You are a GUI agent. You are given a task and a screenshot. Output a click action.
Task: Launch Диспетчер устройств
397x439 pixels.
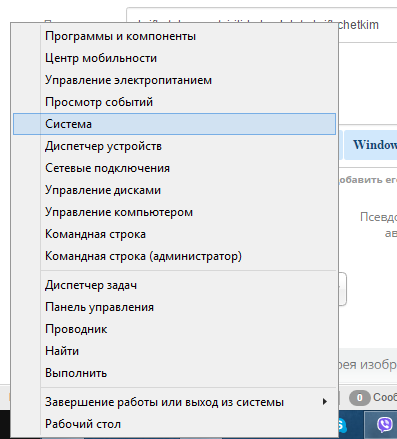coord(174,146)
